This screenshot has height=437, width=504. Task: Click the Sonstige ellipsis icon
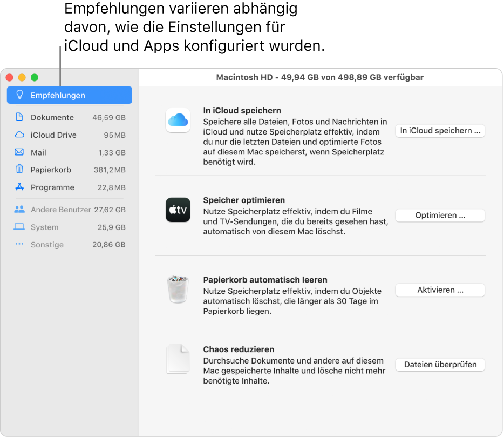click(x=19, y=244)
